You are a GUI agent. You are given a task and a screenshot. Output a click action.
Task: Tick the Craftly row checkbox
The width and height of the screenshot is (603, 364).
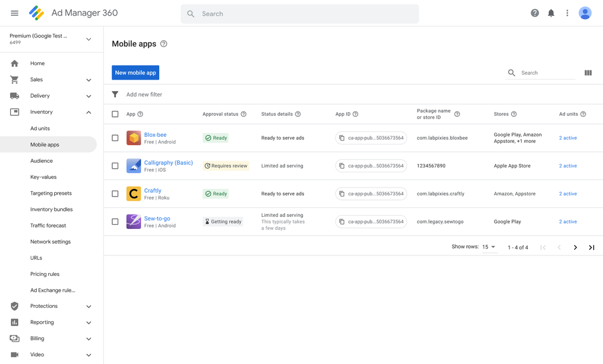coord(115,194)
